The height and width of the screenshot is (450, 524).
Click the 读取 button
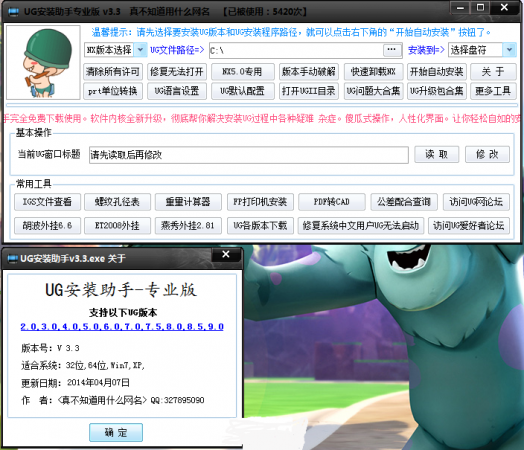click(x=436, y=154)
